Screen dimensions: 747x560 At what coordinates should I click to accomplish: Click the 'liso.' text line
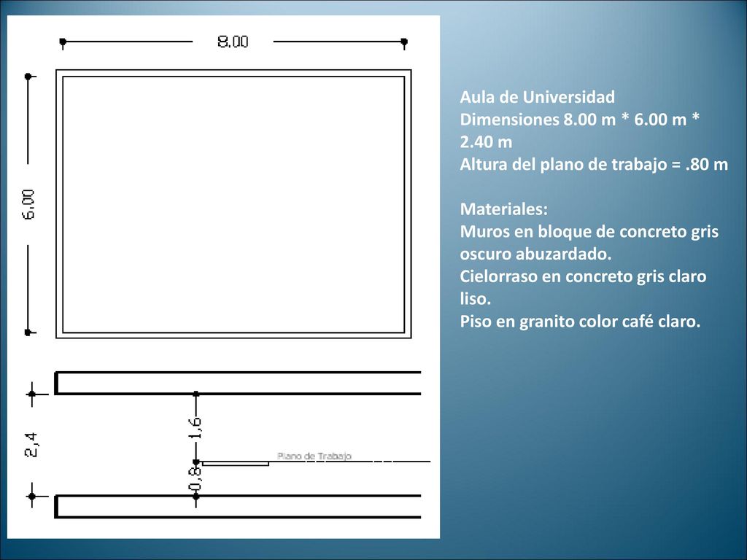pos(475,298)
